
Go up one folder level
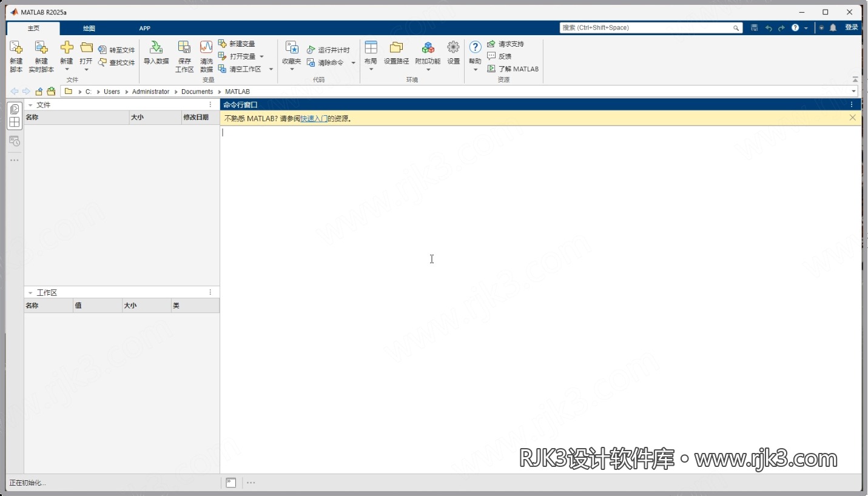pos(39,92)
